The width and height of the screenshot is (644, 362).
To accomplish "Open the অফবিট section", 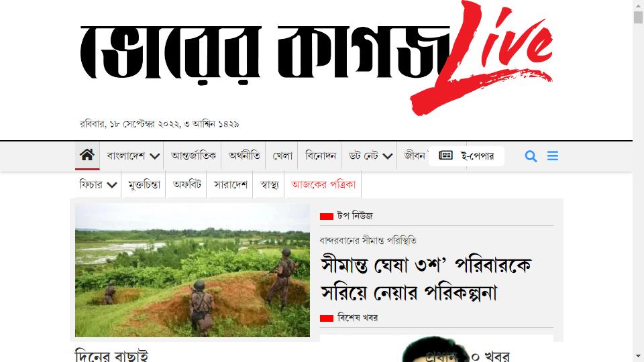I will [187, 185].
